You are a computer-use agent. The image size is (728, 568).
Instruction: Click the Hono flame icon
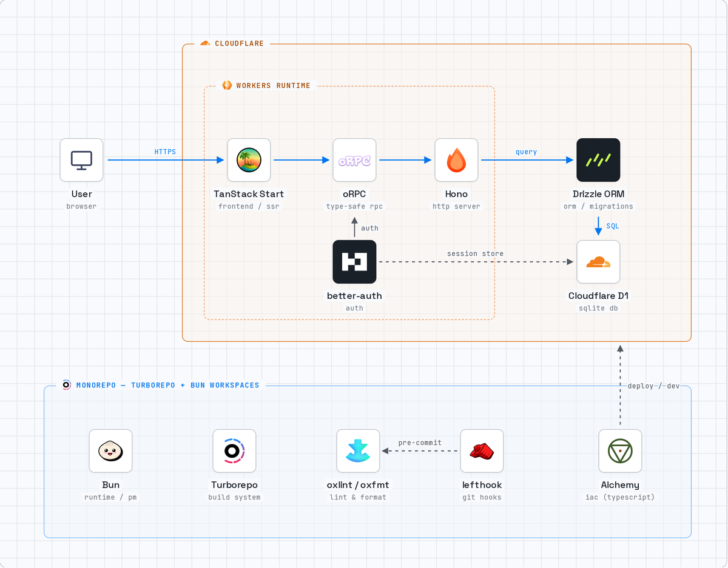[x=456, y=160]
